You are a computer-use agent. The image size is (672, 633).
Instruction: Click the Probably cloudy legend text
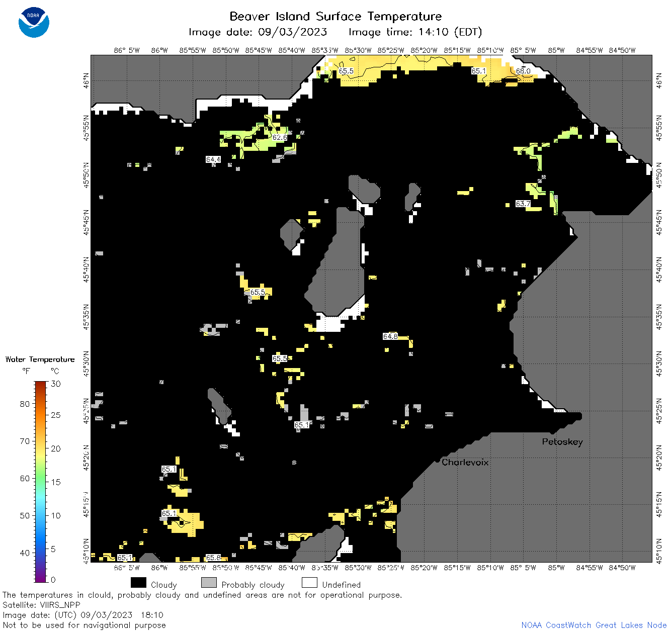point(253,585)
